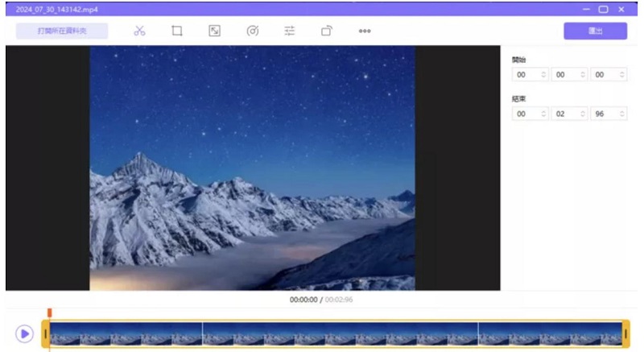
Task: Click the end time hours field
Action: [x=530, y=114]
